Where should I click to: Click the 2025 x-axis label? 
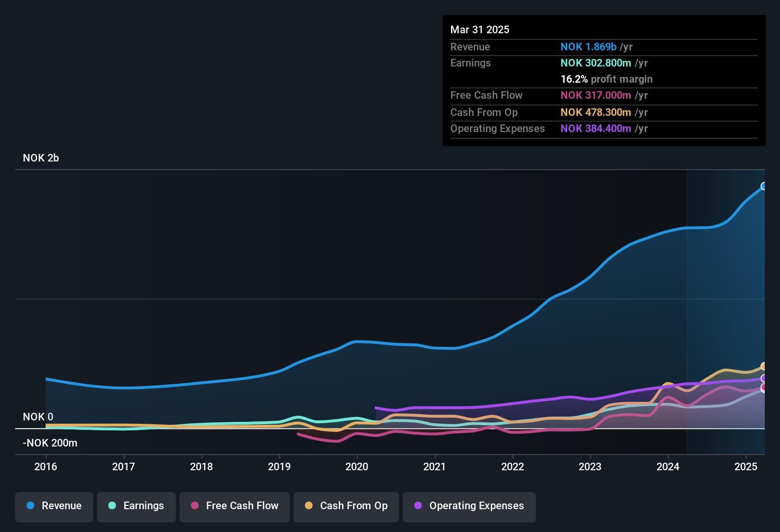(746, 466)
